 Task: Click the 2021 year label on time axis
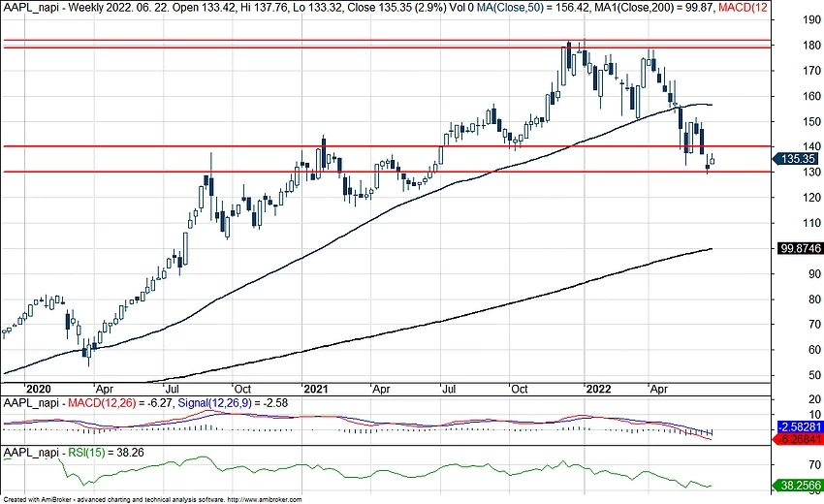pos(315,389)
